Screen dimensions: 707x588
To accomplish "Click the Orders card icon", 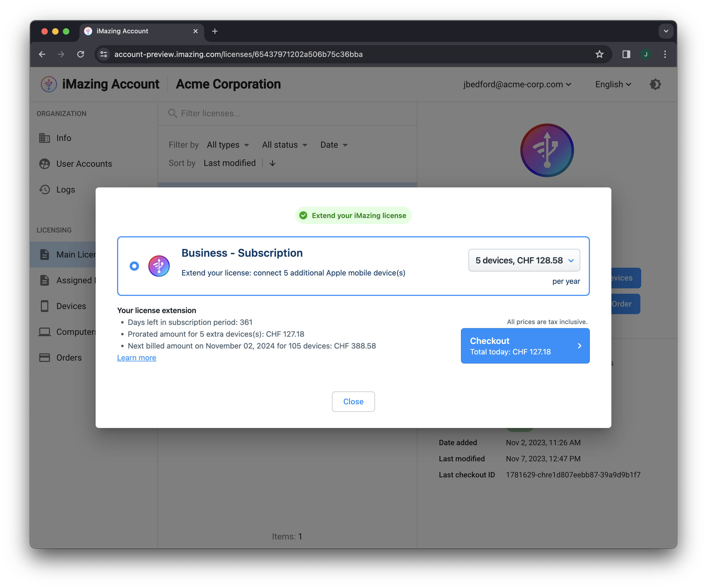I will tap(44, 357).
